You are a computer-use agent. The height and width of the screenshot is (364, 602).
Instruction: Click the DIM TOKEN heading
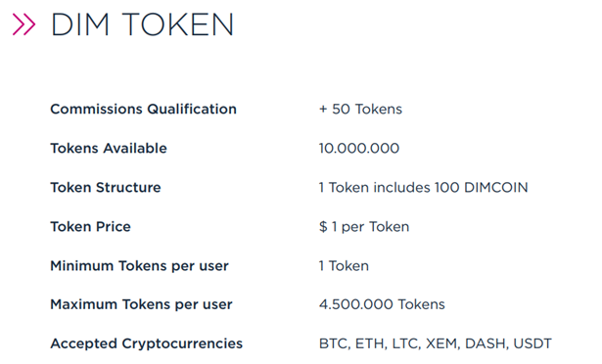click(x=142, y=24)
